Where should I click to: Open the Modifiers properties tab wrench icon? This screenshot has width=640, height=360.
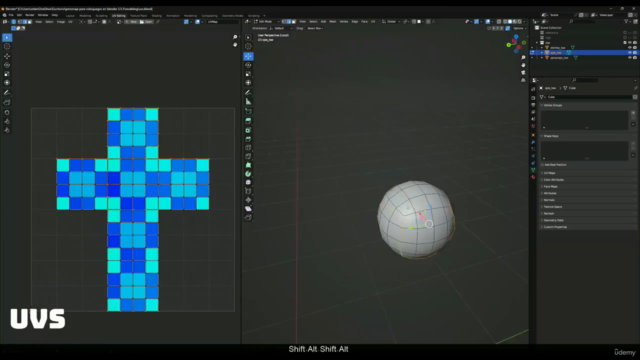pos(533,142)
